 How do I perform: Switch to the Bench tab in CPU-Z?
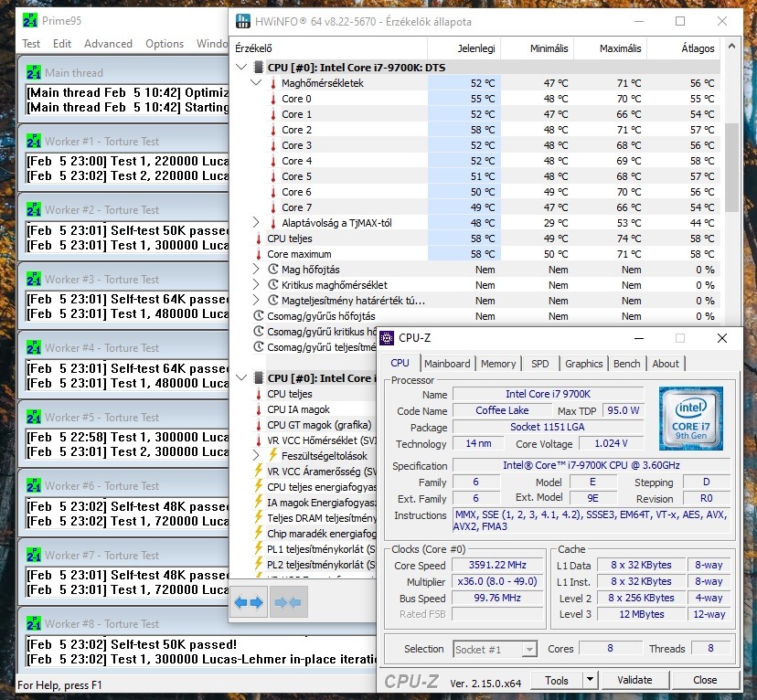(626, 364)
